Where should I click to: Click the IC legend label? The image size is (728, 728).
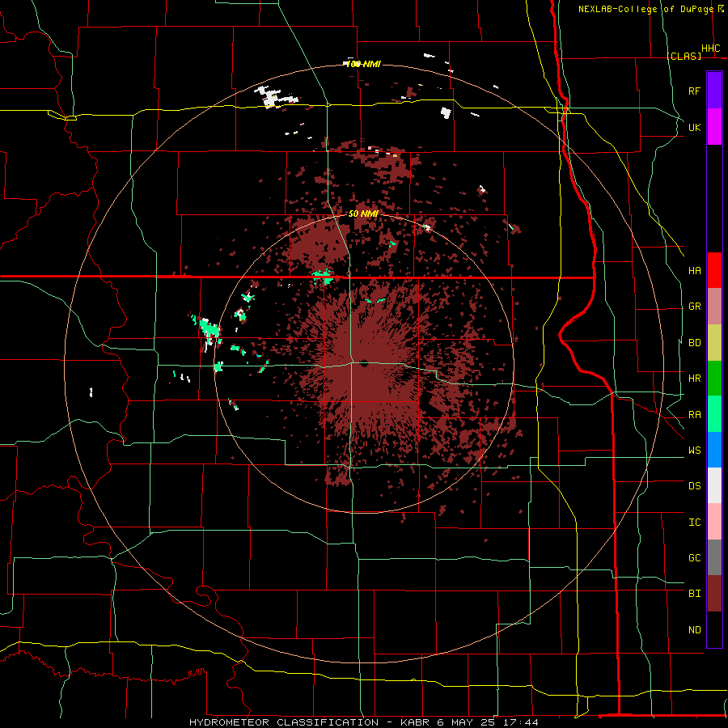click(x=694, y=523)
